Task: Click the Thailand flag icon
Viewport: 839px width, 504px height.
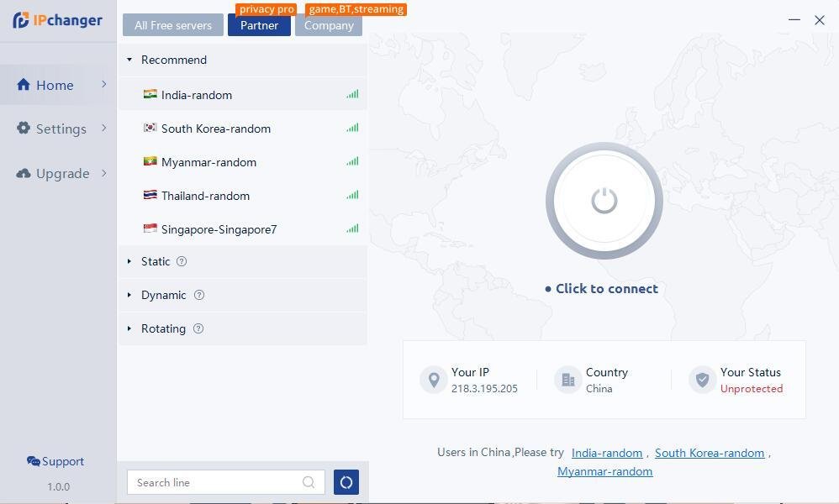Action: [x=150, y=195]
